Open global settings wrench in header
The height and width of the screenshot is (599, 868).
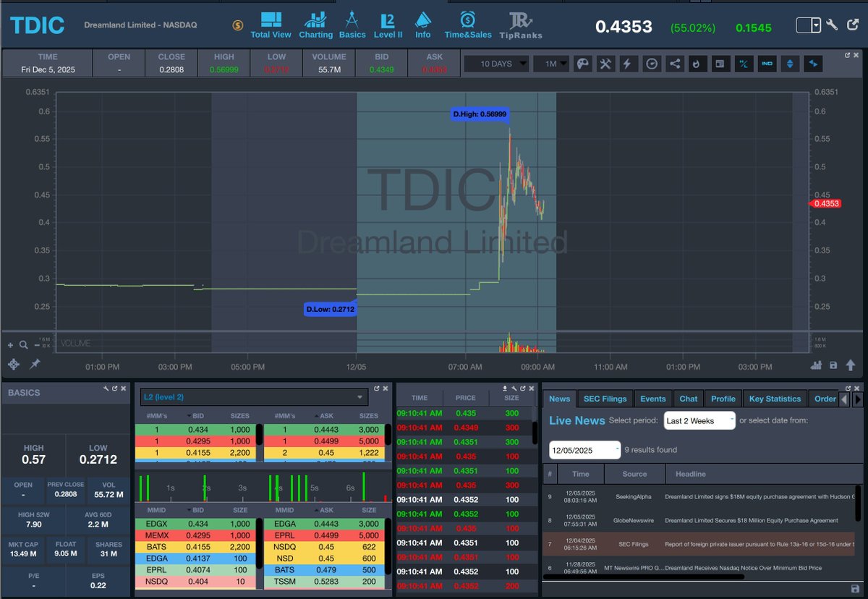(832, 25)
